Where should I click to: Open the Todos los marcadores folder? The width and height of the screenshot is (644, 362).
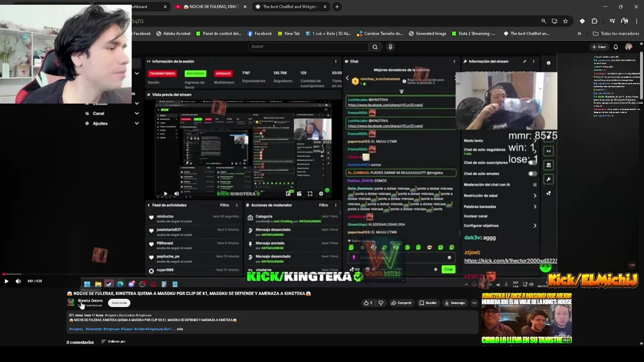tap(616, 34)
